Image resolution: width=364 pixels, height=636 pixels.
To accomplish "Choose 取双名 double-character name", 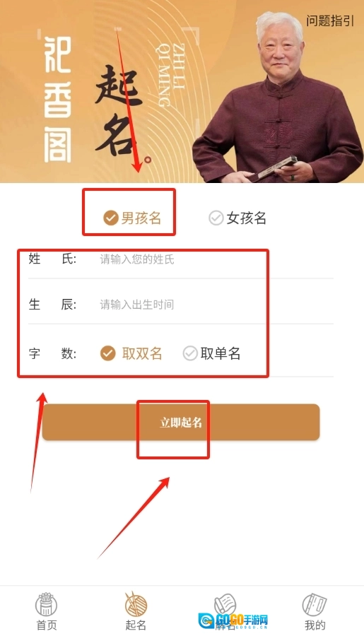I will pyautogui.click(x=131, y=353).
